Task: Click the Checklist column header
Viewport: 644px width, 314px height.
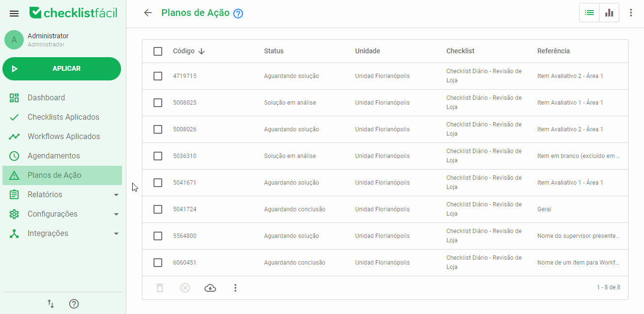Action: tap(460, 51)
